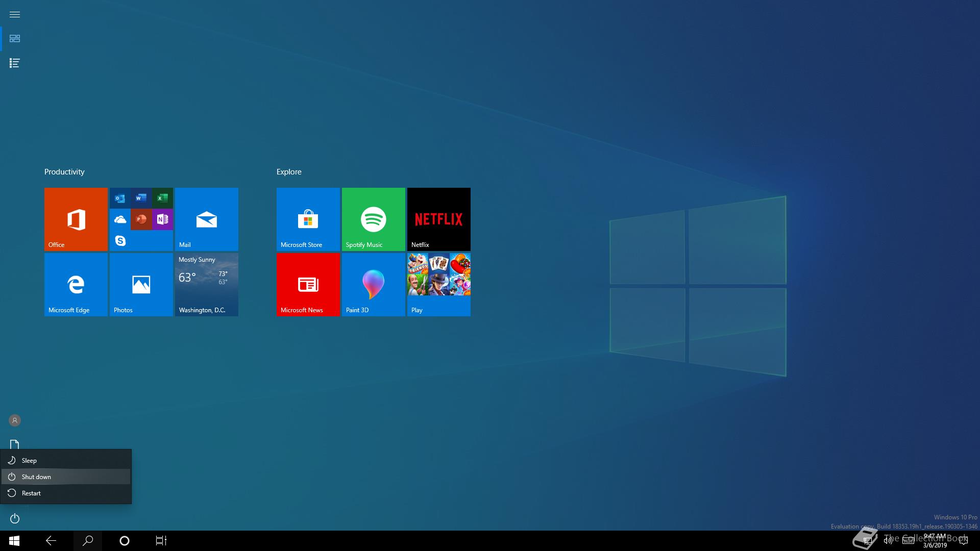Launch Outlook from the Office apps tile
Image resolution: width=980 pixels, height=551 pixels.
pyautogui.click(x=120, y=198)
